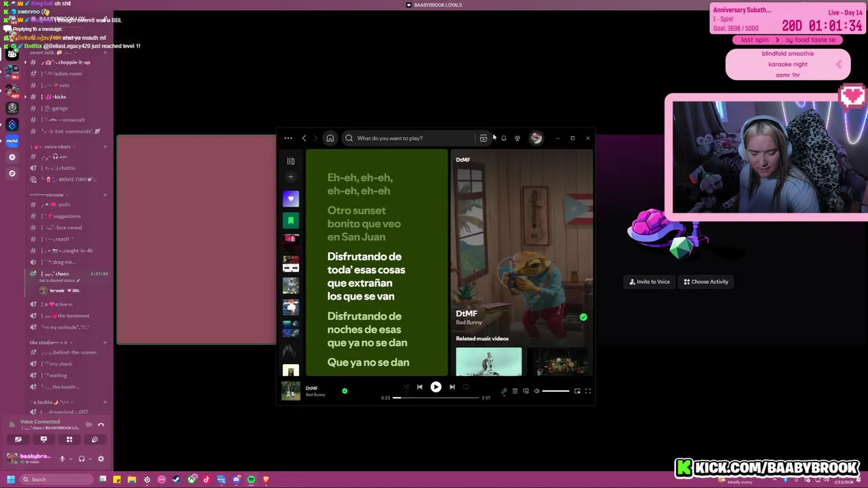Click Choose Activity button

(x=706, y=282)
